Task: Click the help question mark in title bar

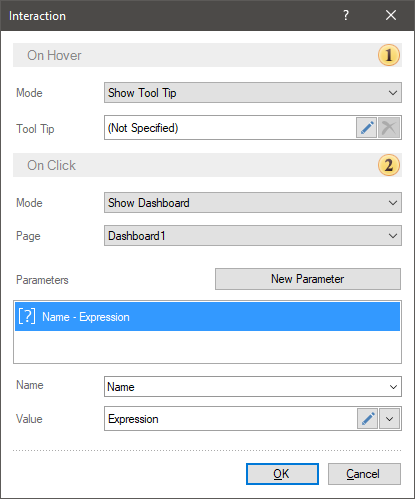Action: point(346,15)
